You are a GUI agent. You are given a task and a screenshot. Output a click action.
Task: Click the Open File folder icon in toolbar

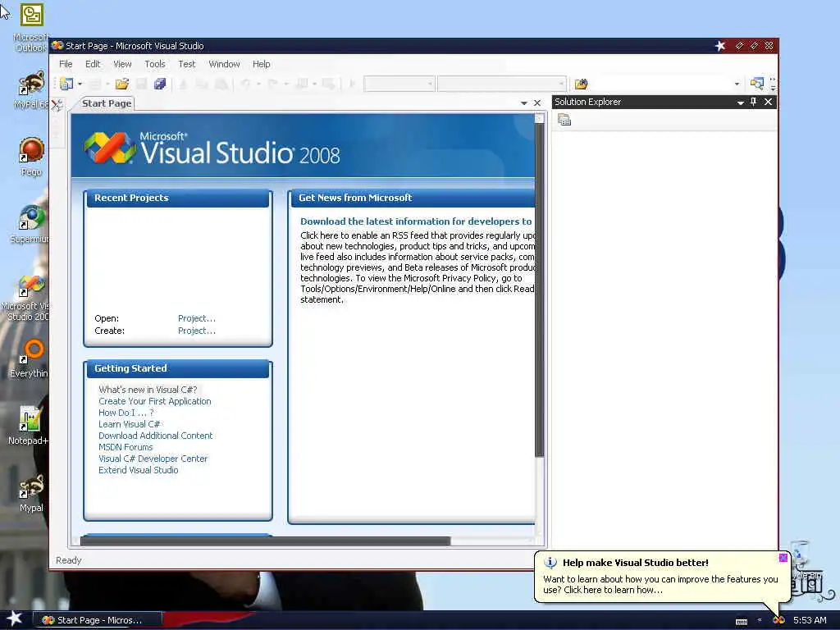tap(122, 84)
